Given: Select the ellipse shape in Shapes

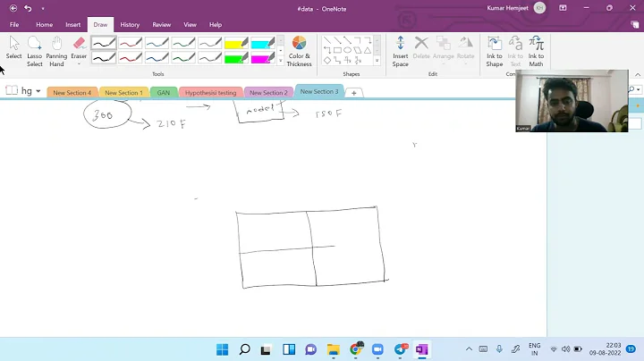Looking at the screenshot, I should click(x=347, y=50).
